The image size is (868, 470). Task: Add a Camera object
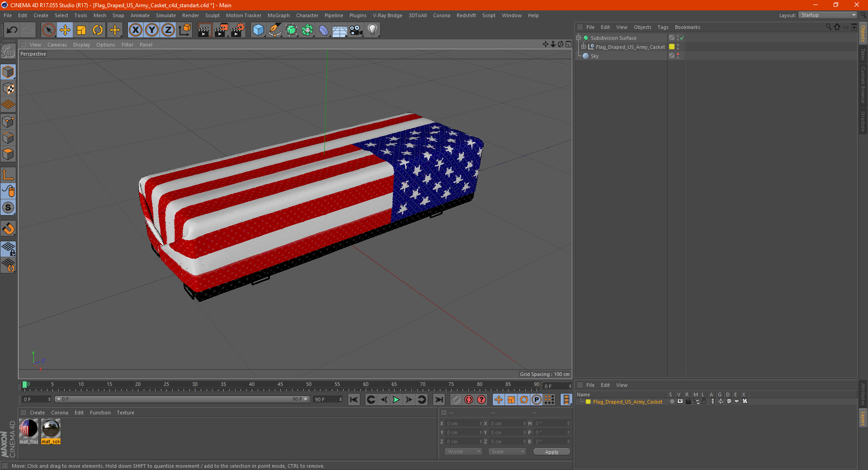(x=356, y=30)
